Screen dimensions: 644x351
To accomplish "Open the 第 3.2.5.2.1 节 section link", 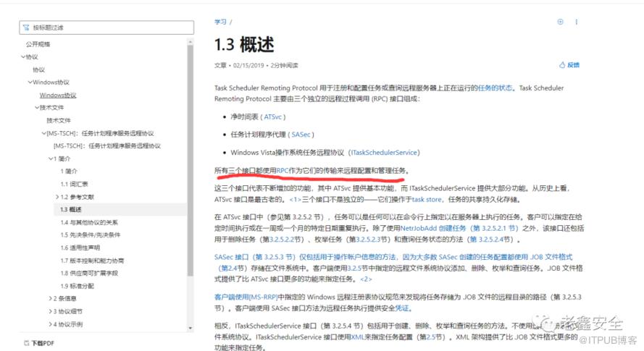I will click(x=495, y=228).
